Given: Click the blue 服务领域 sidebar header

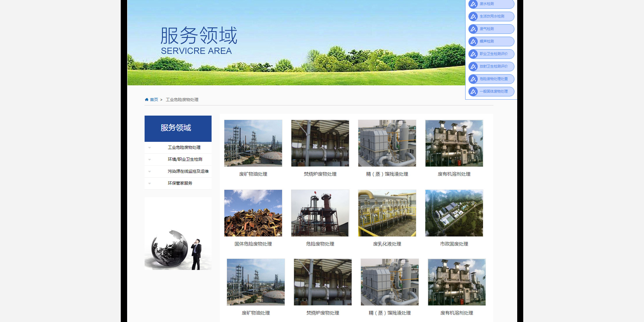Looking at the screenshot, I should 178,128.
